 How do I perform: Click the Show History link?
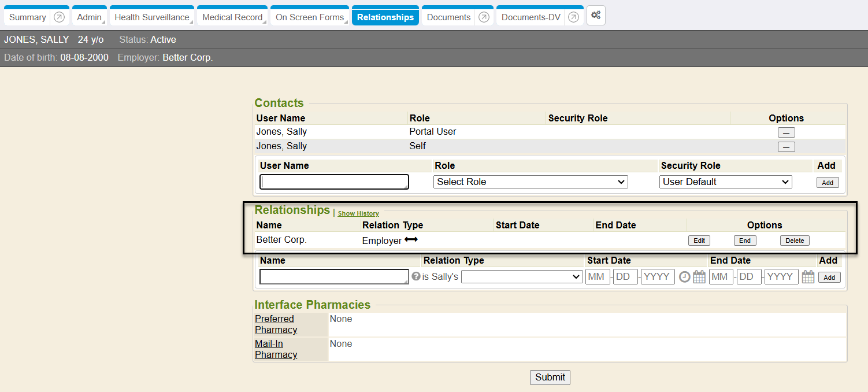(358, 214)
